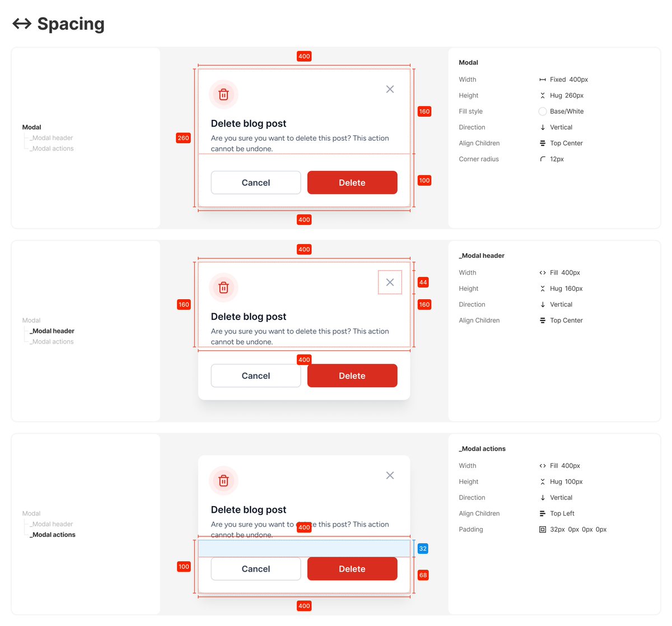Click the _Modal header heading in the specs panel
672x626 pixels.
[482, 256]
